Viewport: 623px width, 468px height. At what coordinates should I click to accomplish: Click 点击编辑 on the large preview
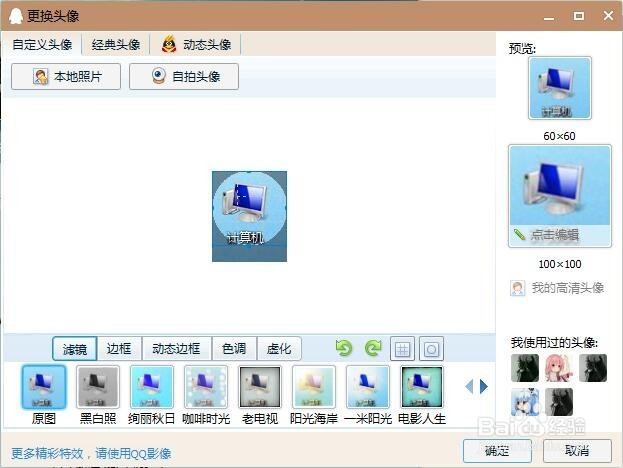click(555, 235)
